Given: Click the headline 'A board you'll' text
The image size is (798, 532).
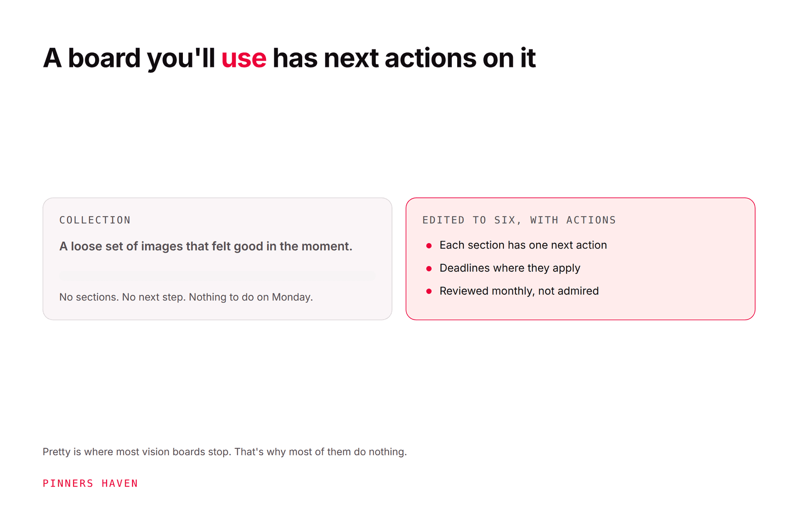Looking at the screenshot, I should click(x=129, y=58).
